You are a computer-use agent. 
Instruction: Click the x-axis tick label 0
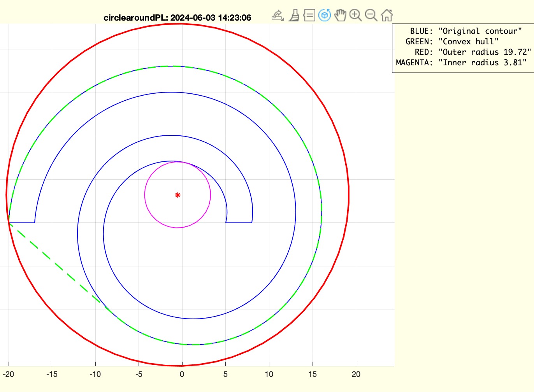tap(182, 374)
